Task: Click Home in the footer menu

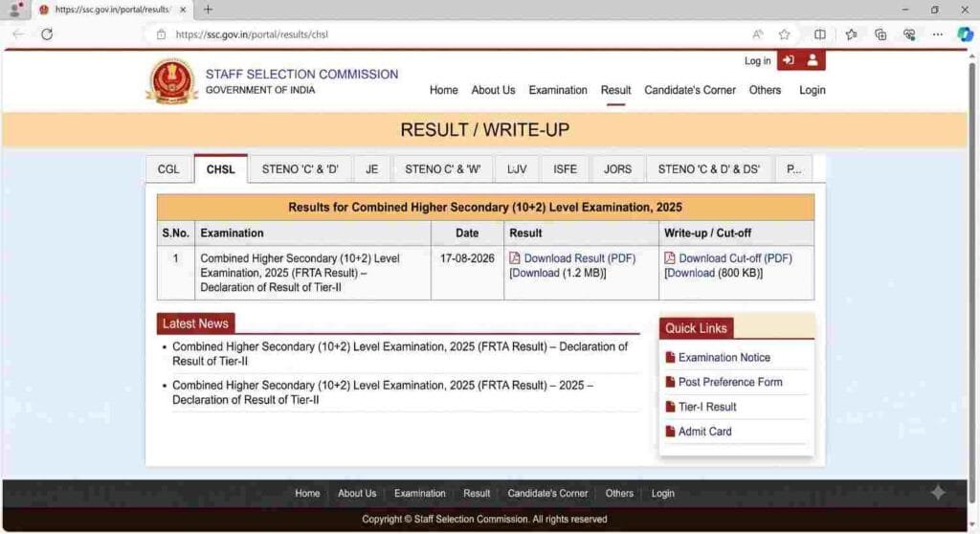Action: point(307,494)
